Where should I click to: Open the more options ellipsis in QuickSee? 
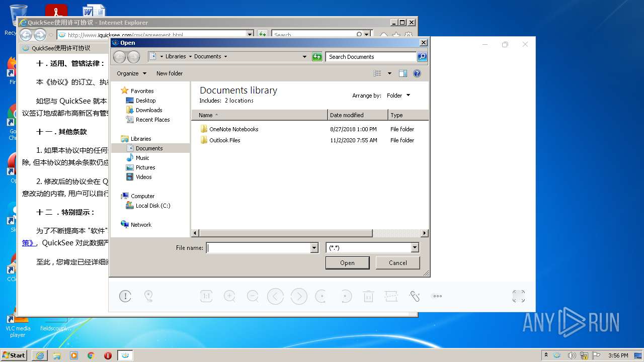coord(438,296)
